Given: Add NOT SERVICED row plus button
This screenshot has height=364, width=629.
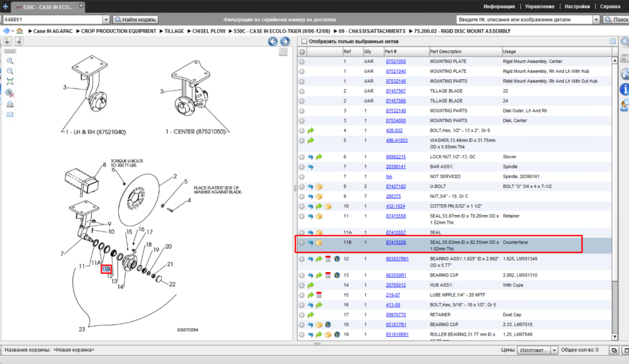Looking at the screenshot, I should click(x=302, y=177).
